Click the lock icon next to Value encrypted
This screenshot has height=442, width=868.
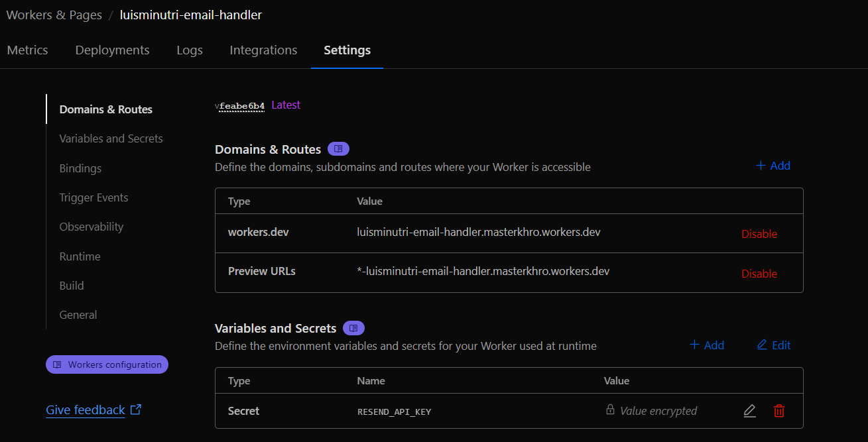tap(609, 410)
